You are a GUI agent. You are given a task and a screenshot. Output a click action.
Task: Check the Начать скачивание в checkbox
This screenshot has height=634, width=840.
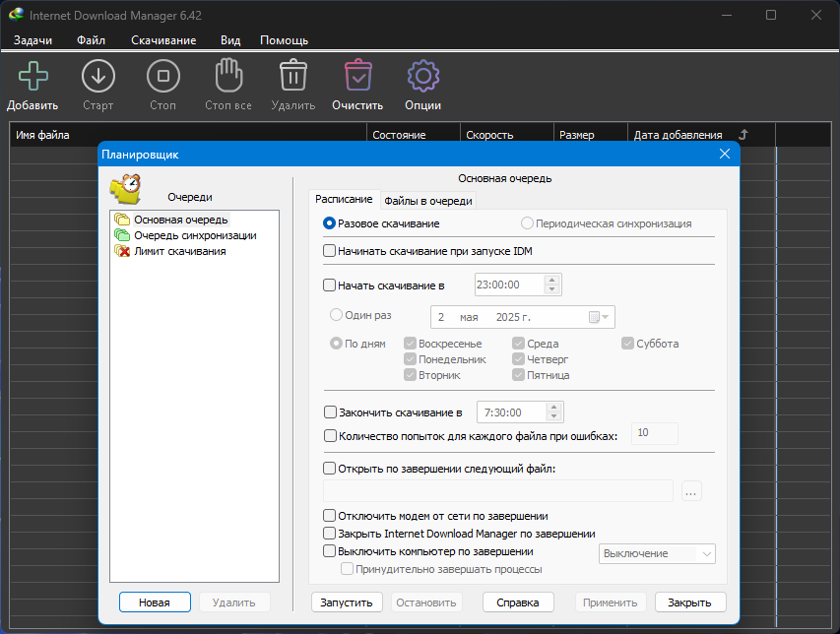[x=330, y=285]
